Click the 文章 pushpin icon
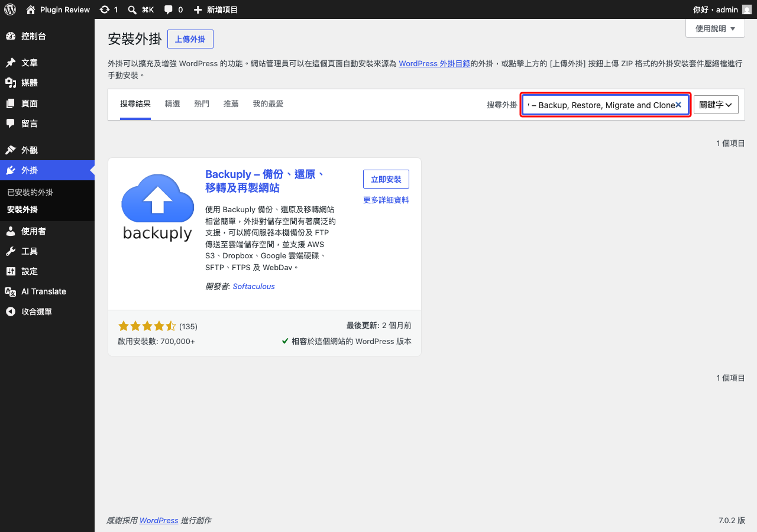The image size is (757, 532). pyautogui.click(x=11, y=63)
